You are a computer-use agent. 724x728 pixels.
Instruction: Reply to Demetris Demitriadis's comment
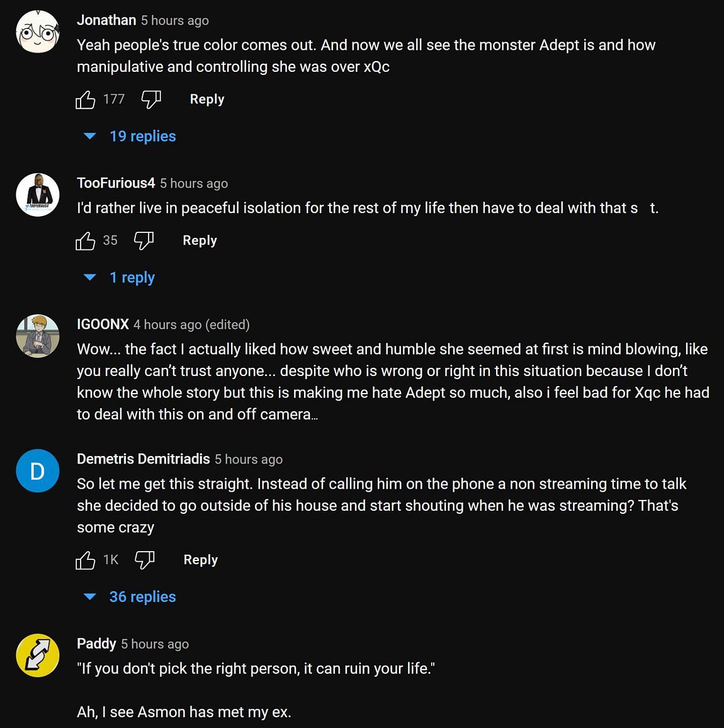200,560
